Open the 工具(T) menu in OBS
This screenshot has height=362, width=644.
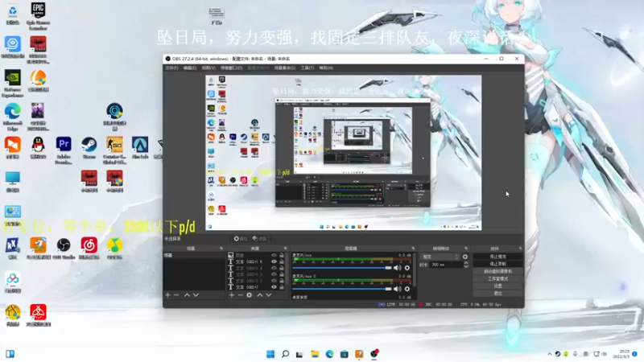[x=308, y=68]
